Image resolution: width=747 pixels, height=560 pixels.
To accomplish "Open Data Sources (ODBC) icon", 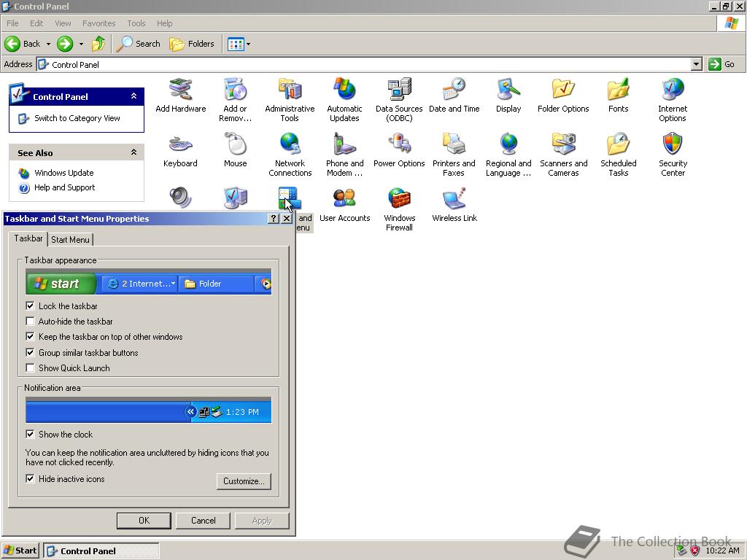I will (x=399, y=90).
